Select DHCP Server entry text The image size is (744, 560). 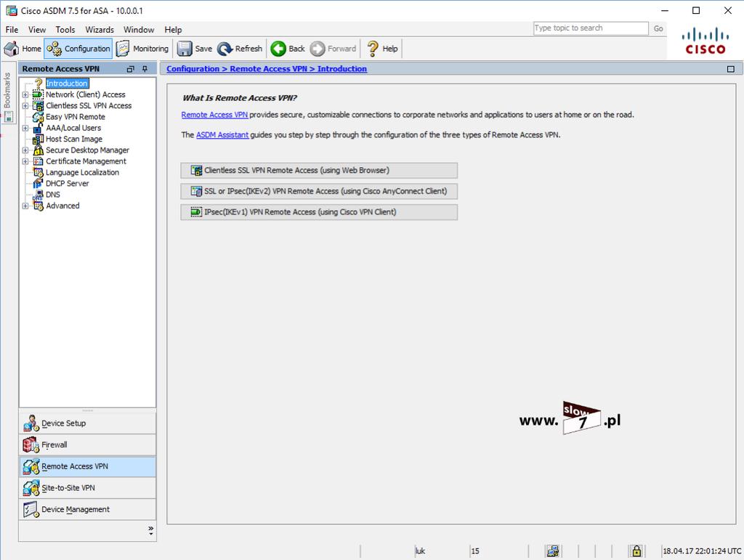[x=68, y=184]
